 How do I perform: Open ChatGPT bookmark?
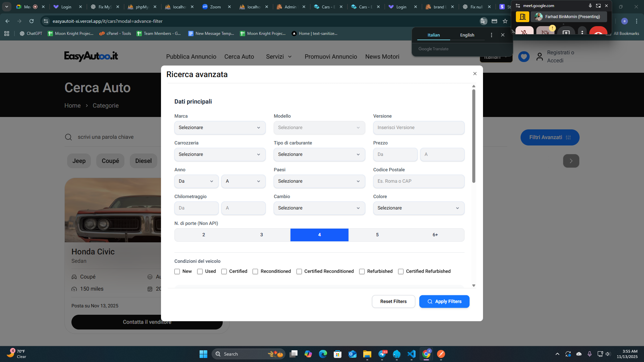[x=31, y=34]
